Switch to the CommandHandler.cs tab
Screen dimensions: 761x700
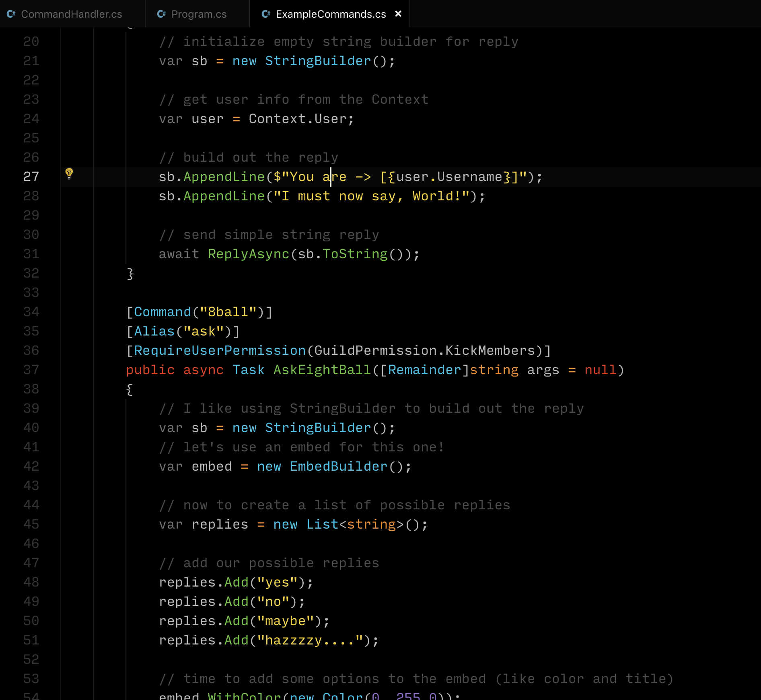(x=71, y=14)
